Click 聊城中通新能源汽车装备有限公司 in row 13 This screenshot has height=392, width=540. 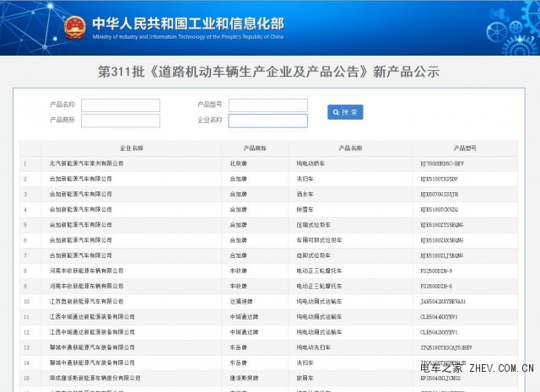click(x=92, y=347)
